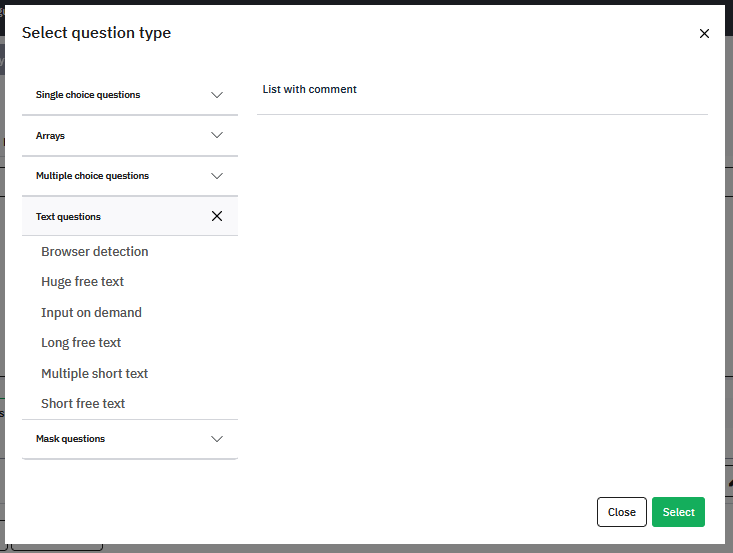Select Long free text option
The width and height of the screenshot is (733, 553).
(81, 343)
